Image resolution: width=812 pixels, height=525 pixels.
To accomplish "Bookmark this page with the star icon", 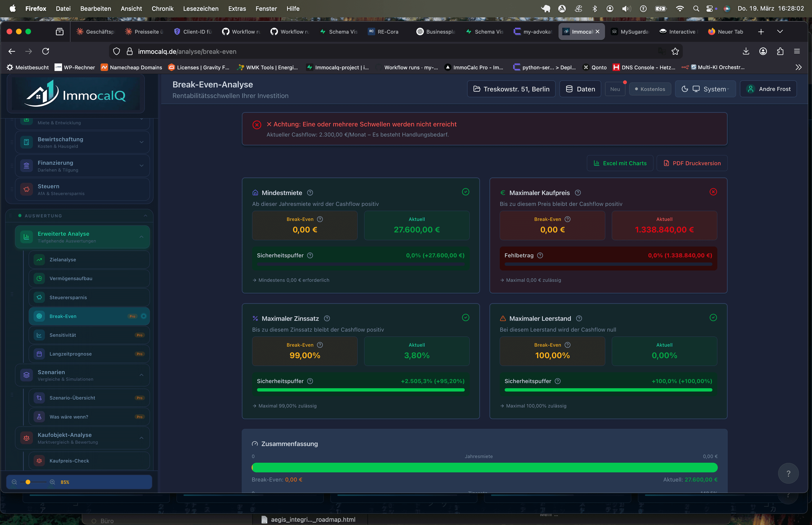I will pyautogui.click(x=675, y=51).
